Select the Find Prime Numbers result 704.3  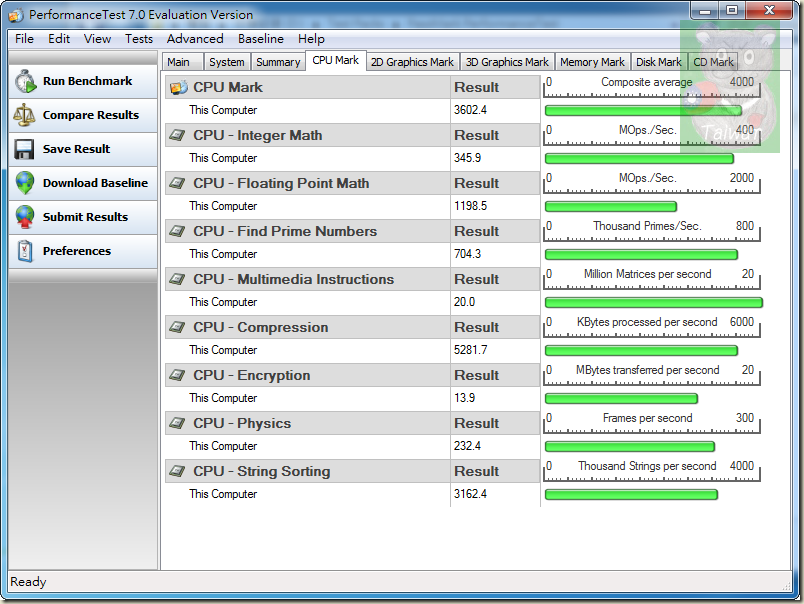point(467,254)
